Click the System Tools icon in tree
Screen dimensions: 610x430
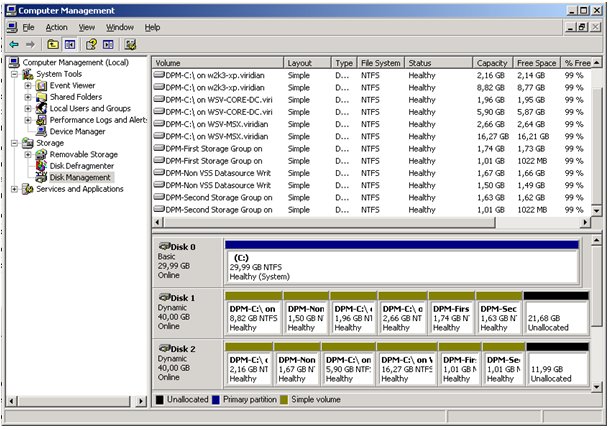(x=28, y=74)
